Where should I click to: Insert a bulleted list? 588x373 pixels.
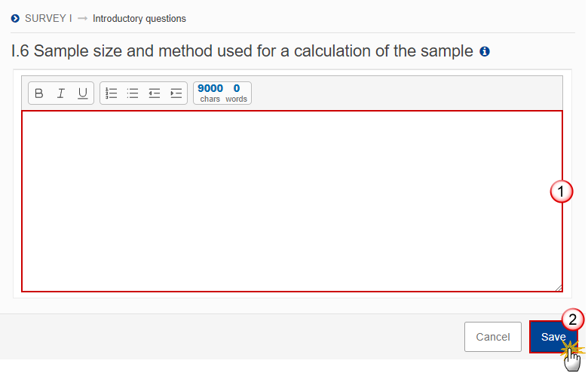(133, 93)
